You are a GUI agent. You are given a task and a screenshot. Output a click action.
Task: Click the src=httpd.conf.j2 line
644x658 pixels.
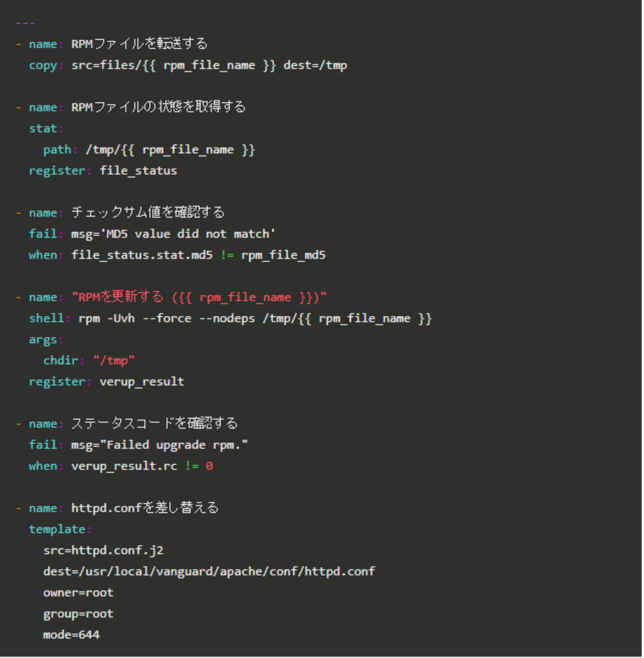pyautogui.click(x=103, y=551)
